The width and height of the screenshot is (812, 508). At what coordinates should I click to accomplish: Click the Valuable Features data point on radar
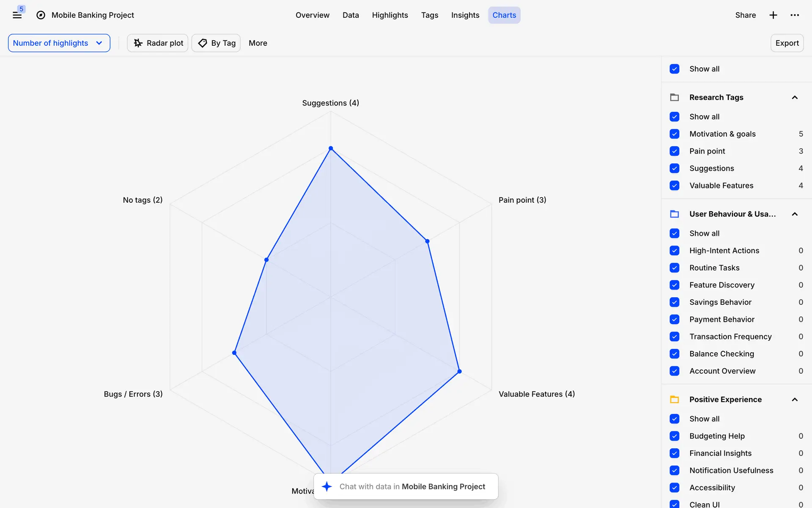tap(459, 371)
